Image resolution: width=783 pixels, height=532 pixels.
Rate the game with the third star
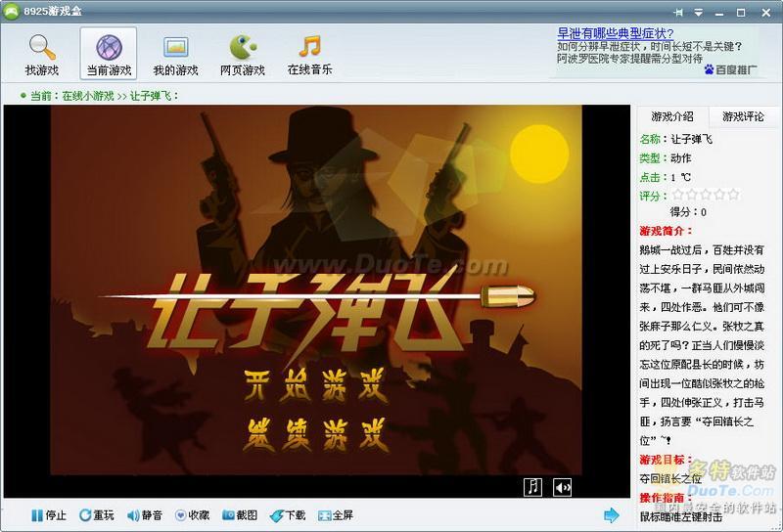tap(705, 195)
